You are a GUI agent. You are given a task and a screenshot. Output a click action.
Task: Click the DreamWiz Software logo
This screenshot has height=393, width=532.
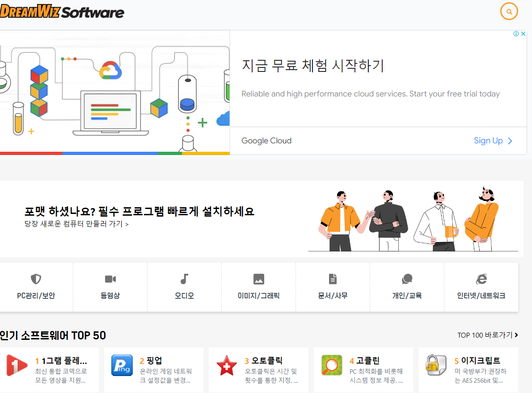tap(63, 11)
